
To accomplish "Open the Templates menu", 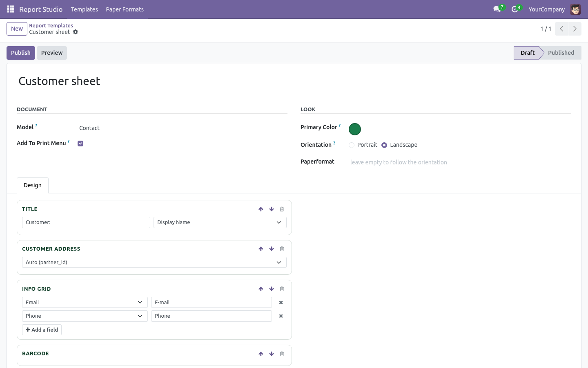I will coord(85,9).
